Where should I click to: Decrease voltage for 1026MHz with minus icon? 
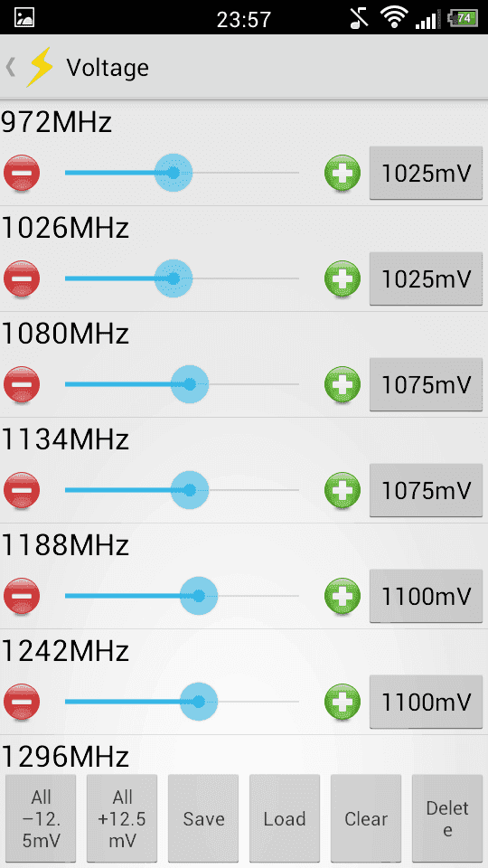(x=22, y=279)
